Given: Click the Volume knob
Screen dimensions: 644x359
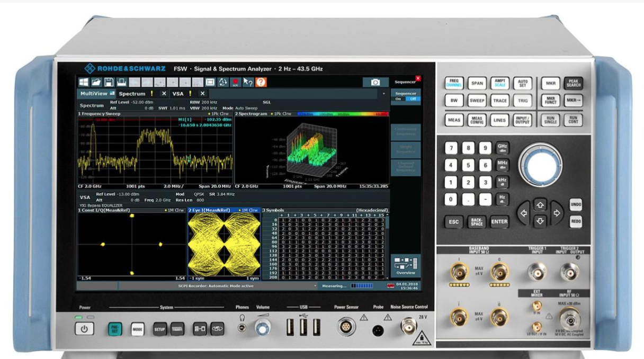Looking at the screenshot, I should coord(262,329).
